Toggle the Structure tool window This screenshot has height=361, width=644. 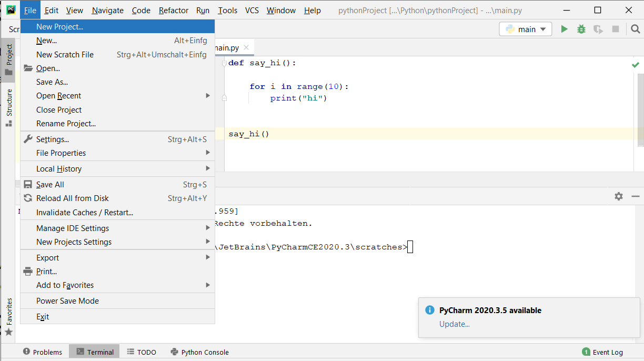coord(8,95)
